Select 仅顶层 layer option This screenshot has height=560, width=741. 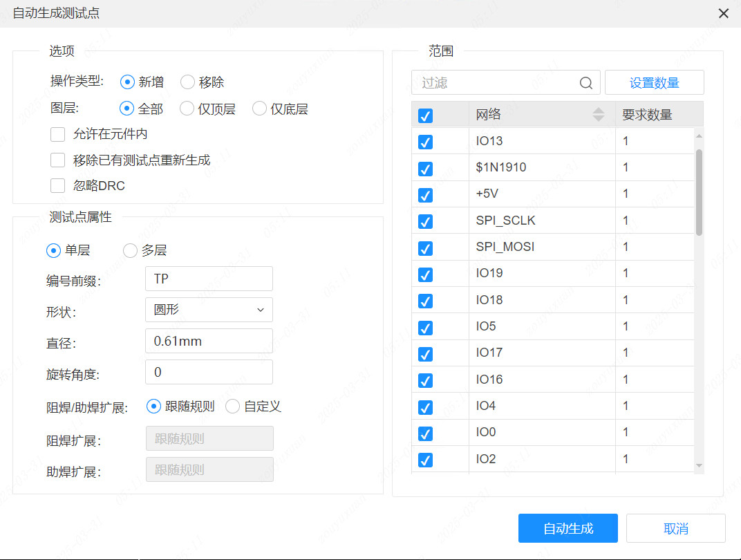[187, 108]
